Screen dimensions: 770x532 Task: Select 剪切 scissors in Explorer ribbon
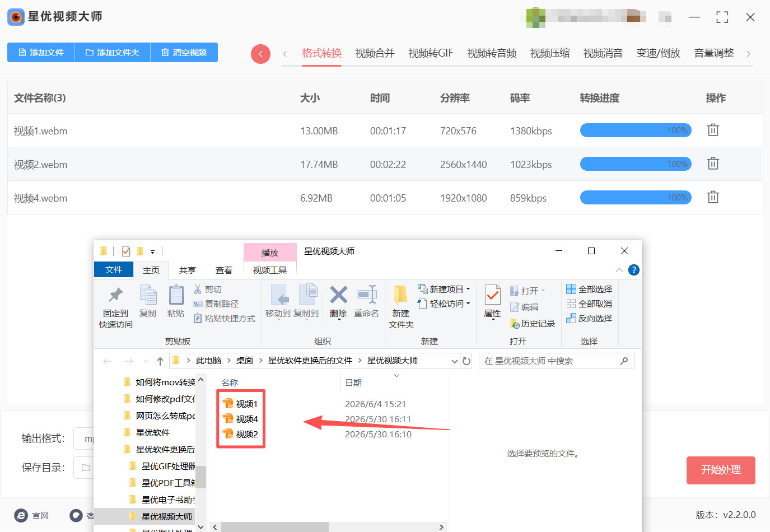[x=208, y=289]
